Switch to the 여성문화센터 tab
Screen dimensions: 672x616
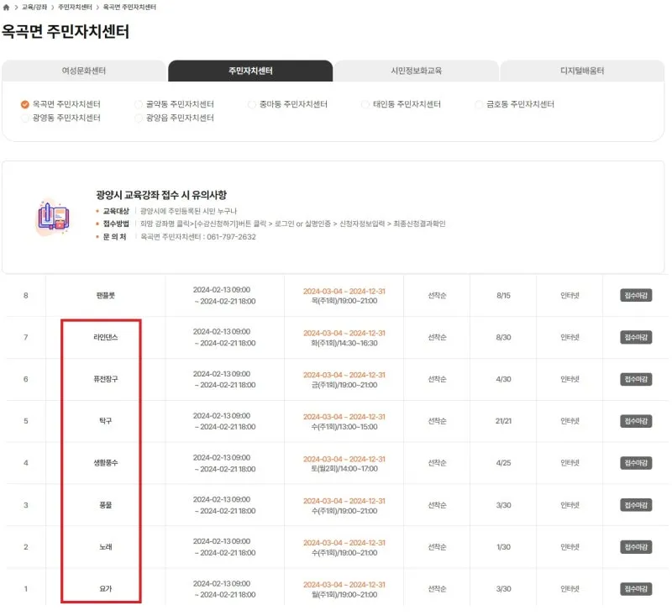(x=84, y=71)
